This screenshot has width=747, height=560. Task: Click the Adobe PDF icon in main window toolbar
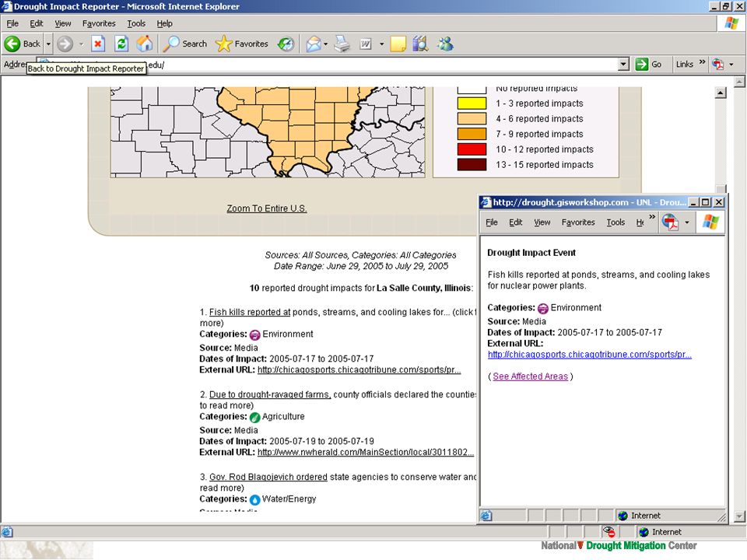[x=718, y=65]
